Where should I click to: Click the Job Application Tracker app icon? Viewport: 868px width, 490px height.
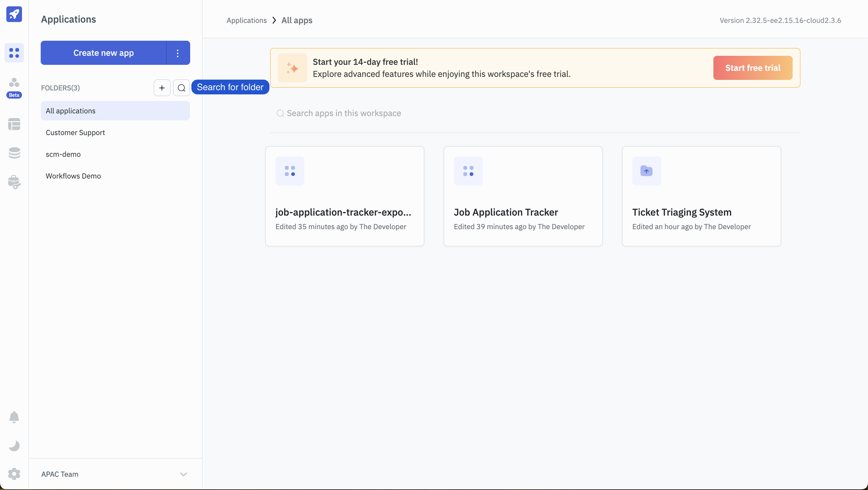[468, 171]
